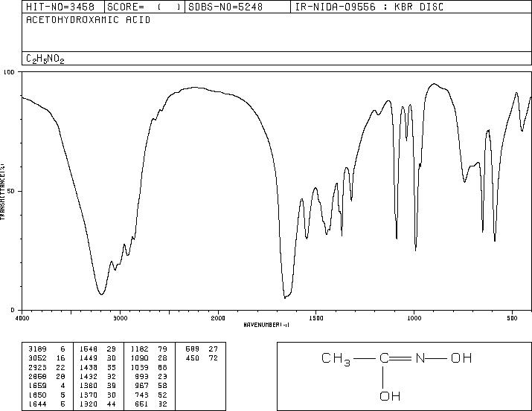Click the 4000 wavenumber axis label
The width and height of the screenshot is (532, 411).
pos(22,318)
